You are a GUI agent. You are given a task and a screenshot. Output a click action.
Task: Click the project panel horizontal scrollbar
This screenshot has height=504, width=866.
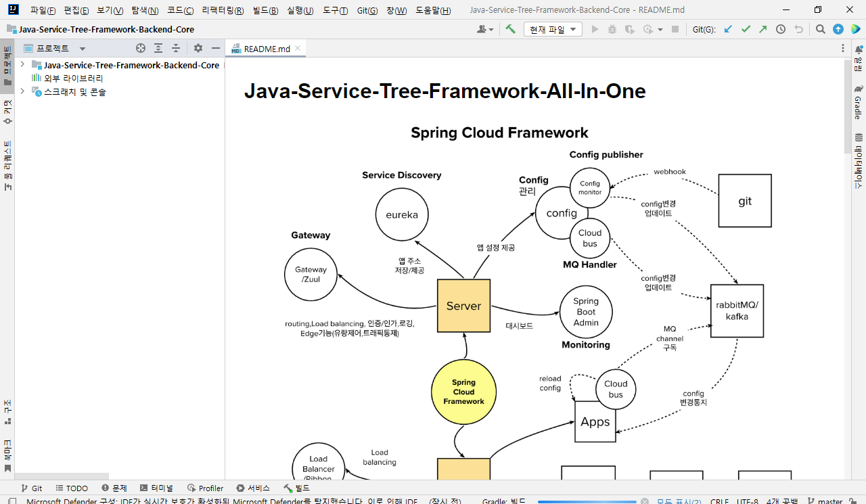[62, 476]
